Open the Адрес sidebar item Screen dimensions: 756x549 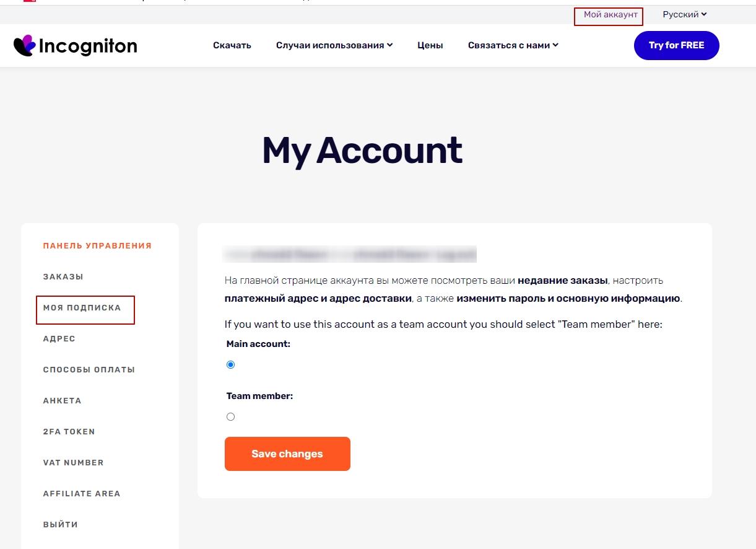coord(59,339)
